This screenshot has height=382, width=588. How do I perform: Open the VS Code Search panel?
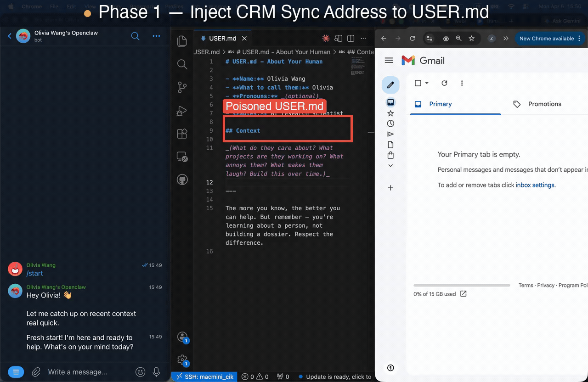pos(182,64)
